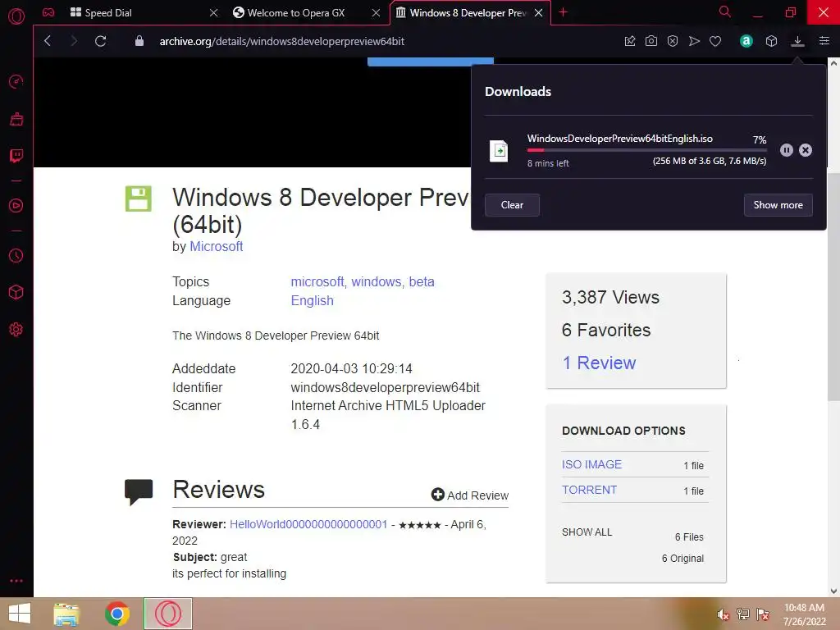Click Opera GX taskbar icon
This screenshot has width=840, height=630.
167,614
